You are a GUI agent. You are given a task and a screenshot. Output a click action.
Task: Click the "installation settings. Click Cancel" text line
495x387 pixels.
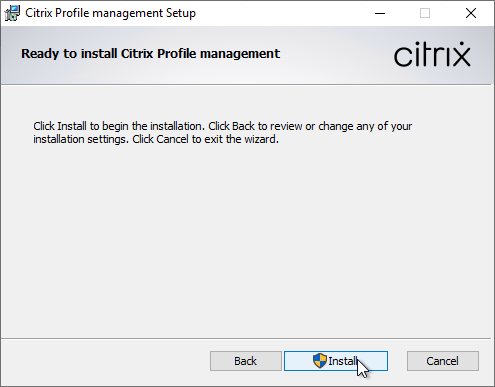[156, 139]
